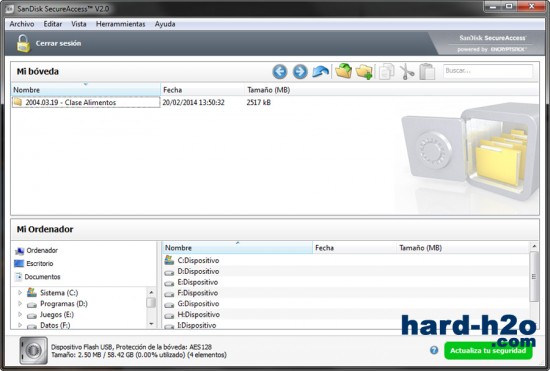Select Juegos (E:) in the tree

(x=57, y=315)
